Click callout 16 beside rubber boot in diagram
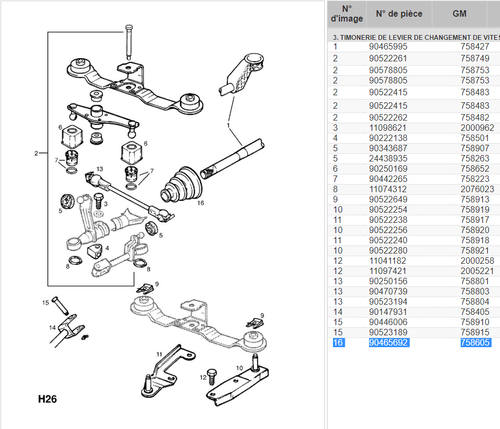Image resolution: width=500 pixels, height=429 pixels. click(x=200, y=203)
